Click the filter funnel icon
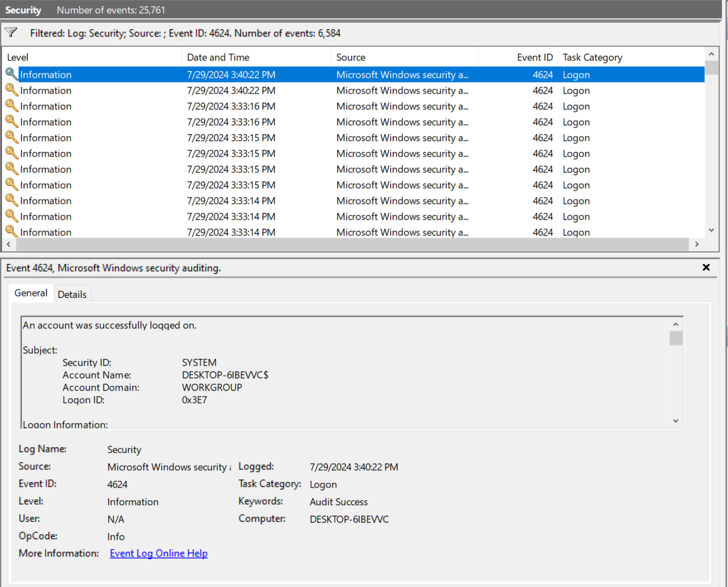Image resolution: width=728 pixels, height=587 pixels. (11, 33)
